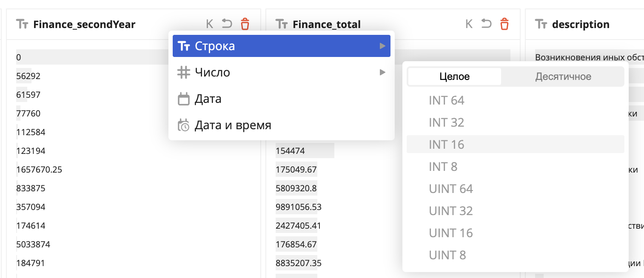Click the 'K' key icon on Finance_secondYear header
The image size is (644, 278).
pyautogui.click(x=209, y=24)
